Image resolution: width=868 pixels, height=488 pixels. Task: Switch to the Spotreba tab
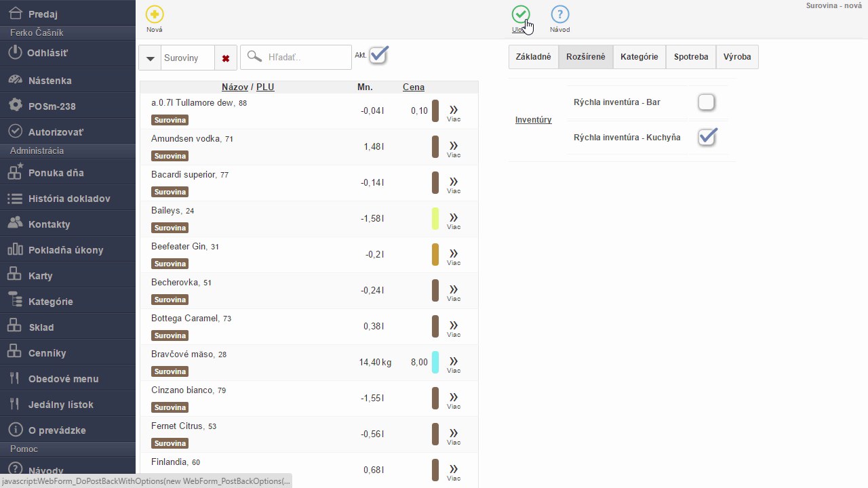(x=691, y=57)
